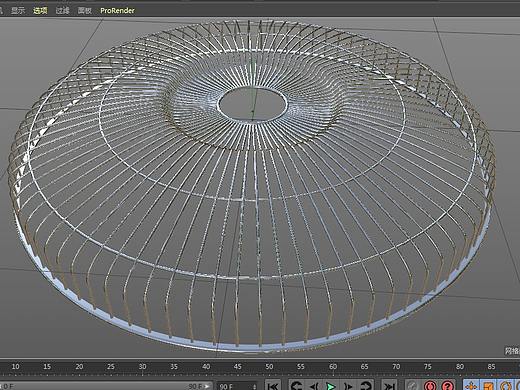Click frame 65 on the timeline
Viewport: 520px width, 390px height.
364,367
